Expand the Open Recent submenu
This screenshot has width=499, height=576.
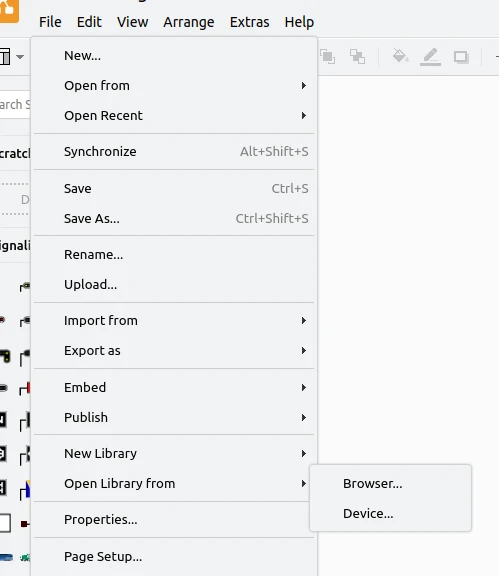pyautogui.click(x=174, y=116)
